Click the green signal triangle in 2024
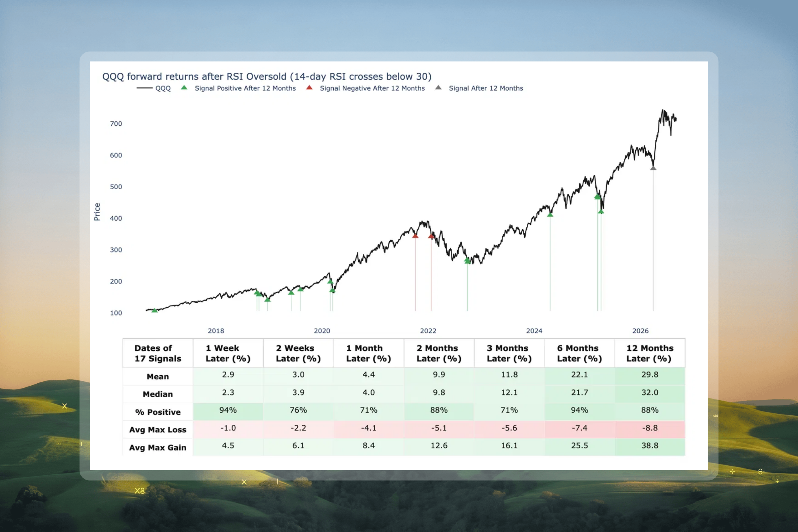This screenshot has height=532, width=798. click(550, 214)
